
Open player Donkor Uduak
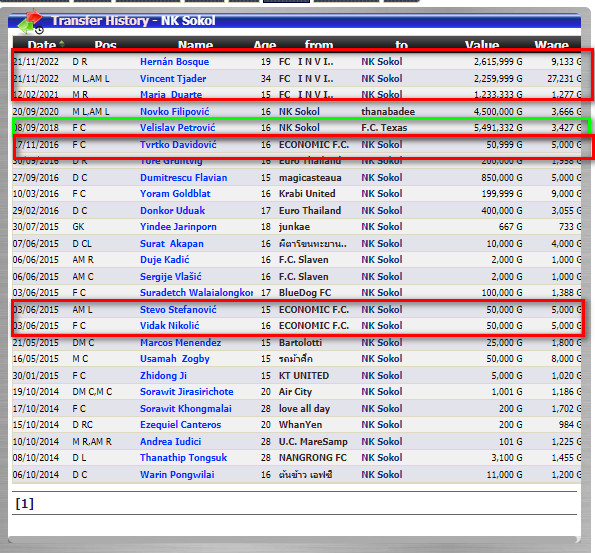172,211
